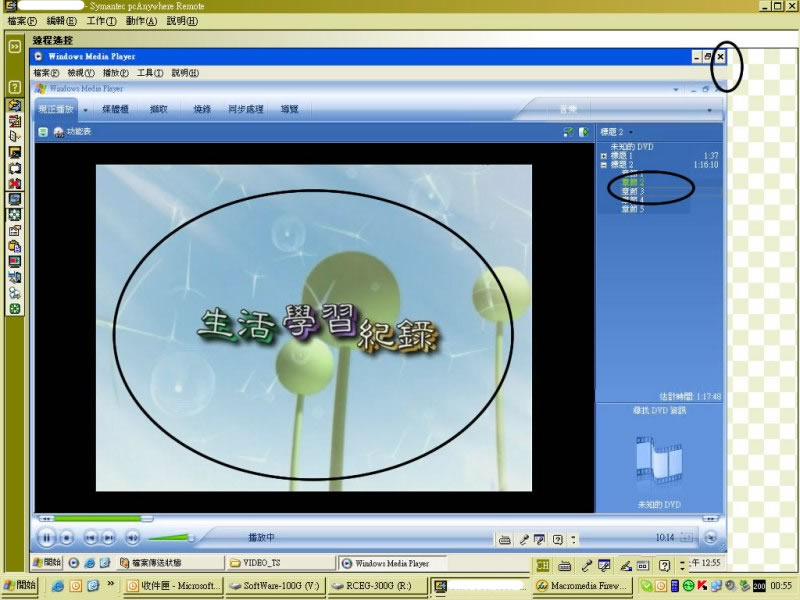800x600 pixels.
Task: Click the film strip DVD thumbnail
Action: pos(659,460)
